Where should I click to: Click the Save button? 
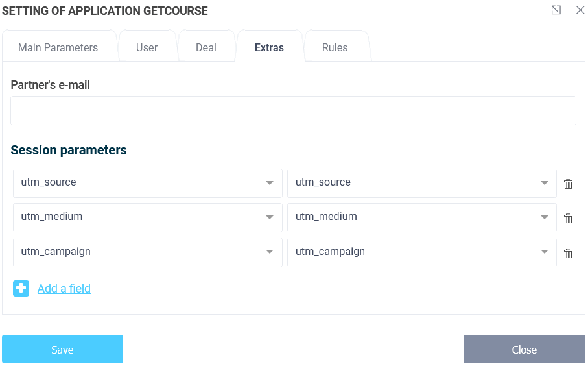coord(63,349)
